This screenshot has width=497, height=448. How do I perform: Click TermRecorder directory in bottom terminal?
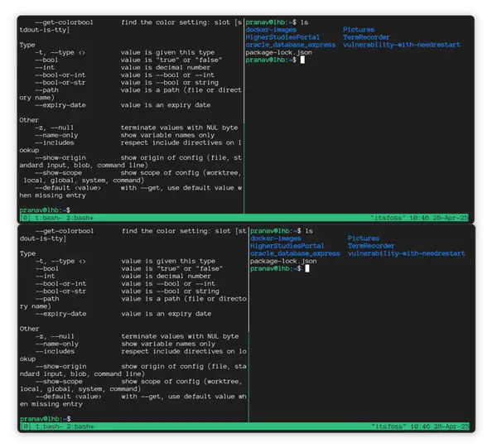(371, 246)
